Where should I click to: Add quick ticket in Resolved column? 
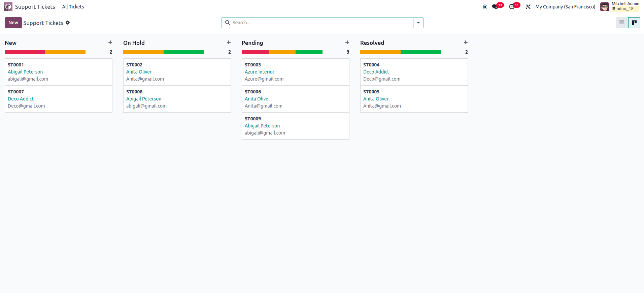click(x=466, y=42)
